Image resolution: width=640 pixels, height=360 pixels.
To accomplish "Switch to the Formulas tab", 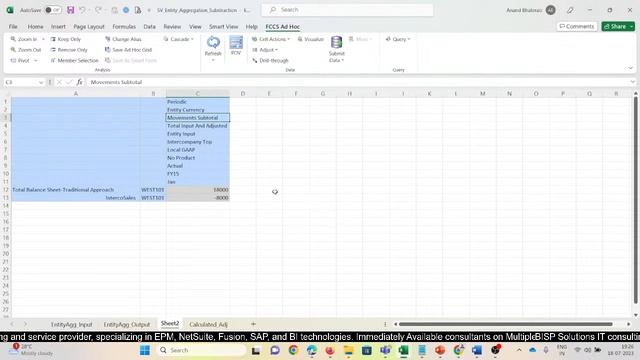I will (124, 27).
